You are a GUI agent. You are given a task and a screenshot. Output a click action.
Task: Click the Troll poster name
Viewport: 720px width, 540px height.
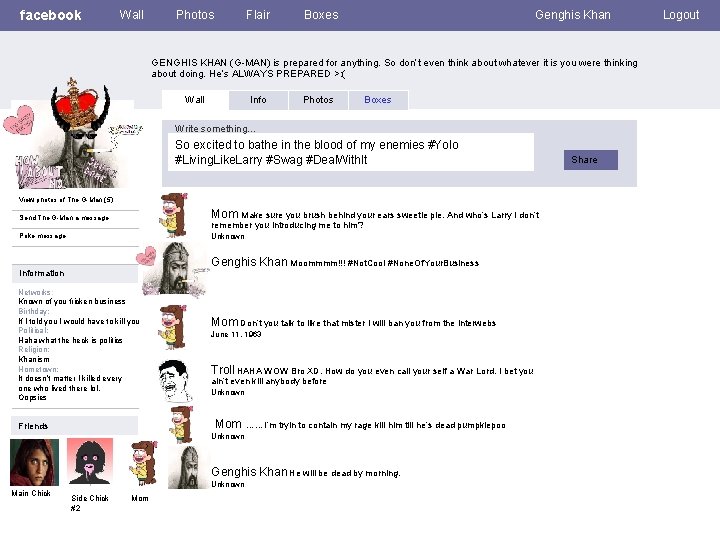click(223, 370)
